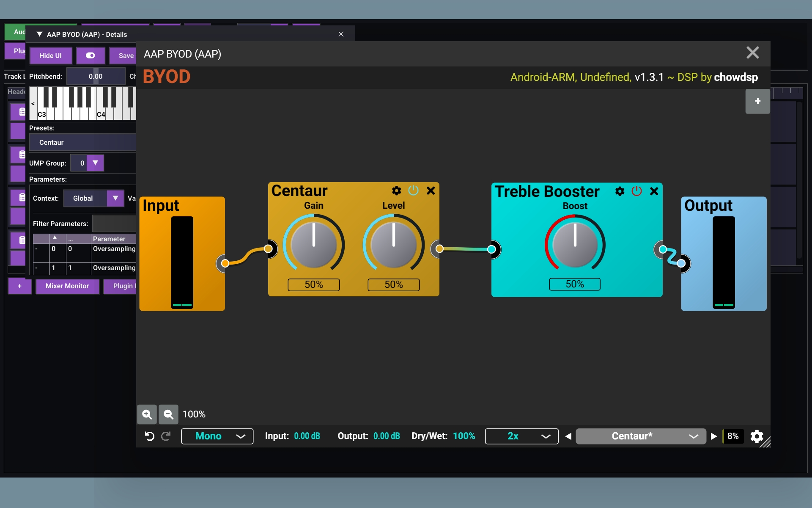Image resolution: width=812 pixels, height=508 pixels.
Task: Toggle the switch next to Hide UI
Action: pos(90,55)
